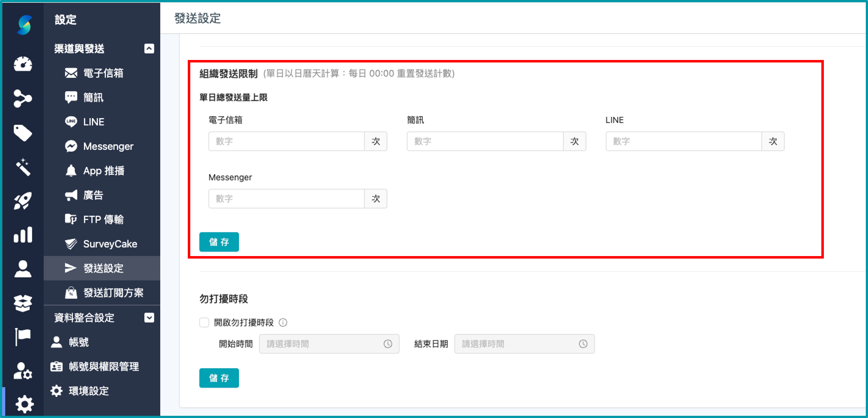Click the contacts person icon
The width and height of the screenshot is (868, 418).
click(x=22, y=269)
